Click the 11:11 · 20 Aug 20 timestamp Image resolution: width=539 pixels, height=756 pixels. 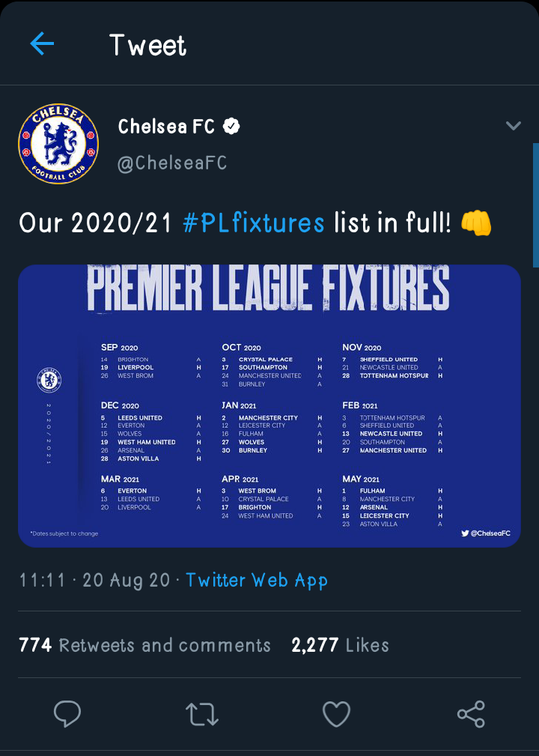[94, 580]
